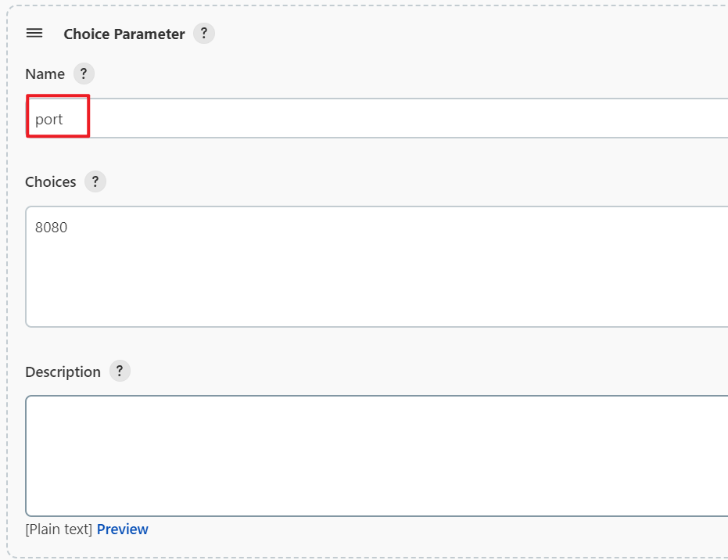Show help for the Choices field

[95, 181]
